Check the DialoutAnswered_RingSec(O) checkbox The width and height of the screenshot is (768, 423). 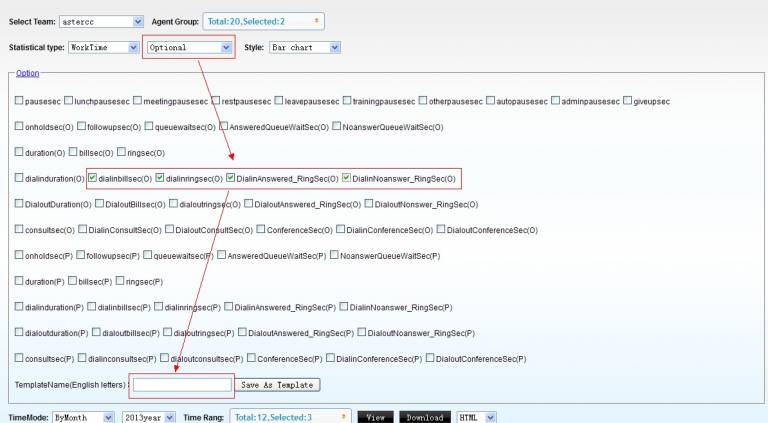[x=248, y=203]
